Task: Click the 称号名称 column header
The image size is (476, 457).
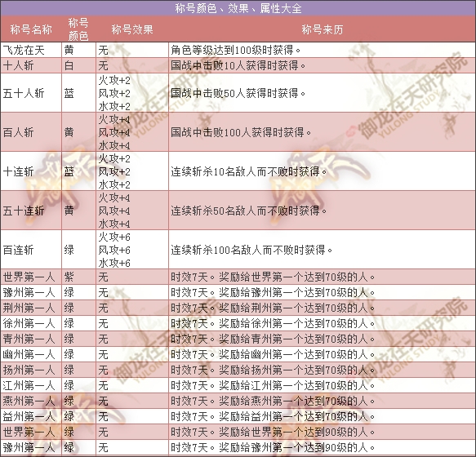Action: [x=31, y=29]
